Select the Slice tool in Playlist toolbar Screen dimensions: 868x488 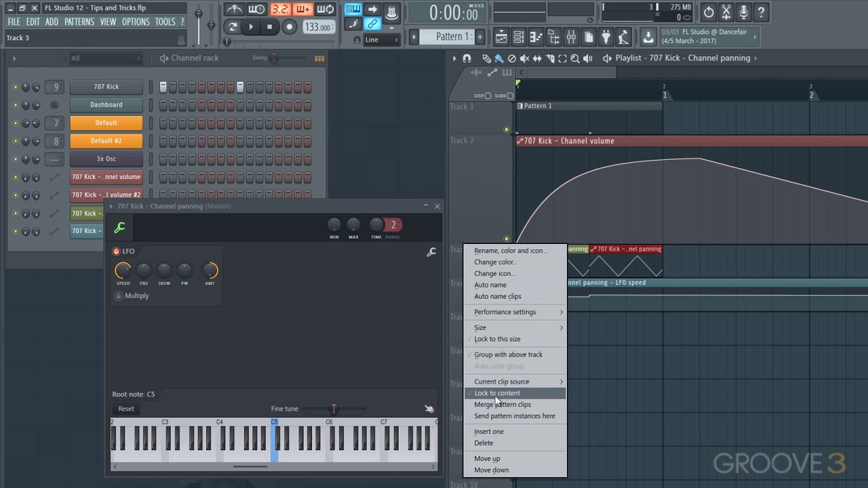[x=549, y=58]
